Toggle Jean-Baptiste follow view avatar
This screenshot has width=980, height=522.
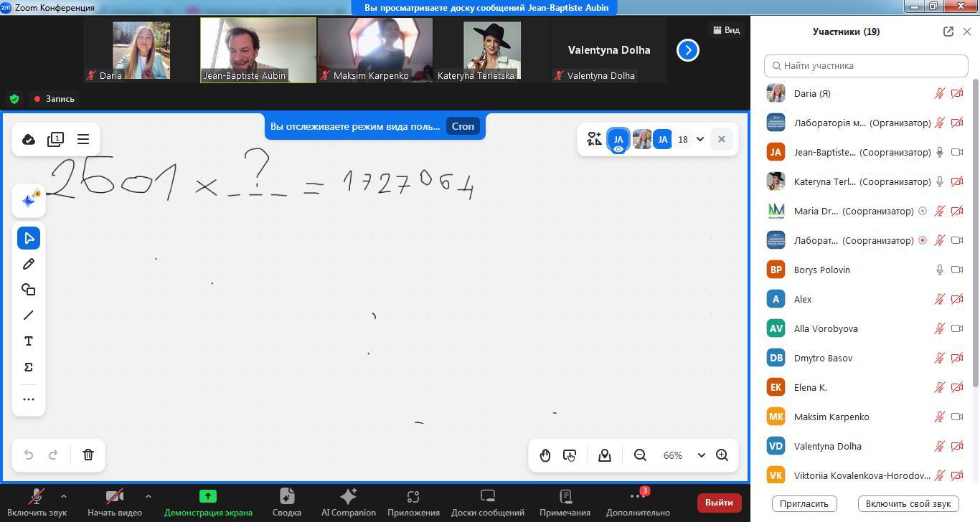coord(618,139)
